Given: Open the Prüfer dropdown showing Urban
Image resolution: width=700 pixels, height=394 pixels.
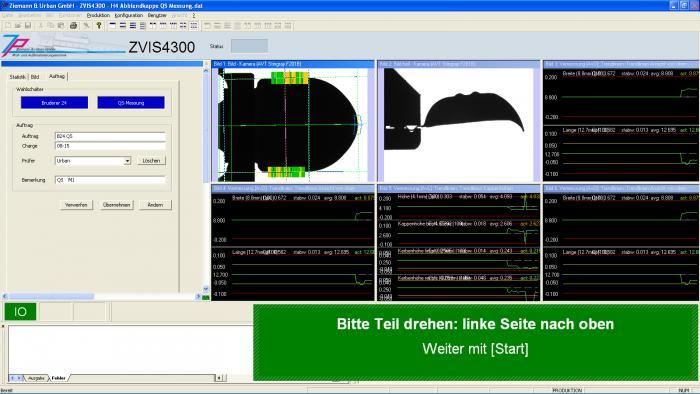Looking at the screenshot, I should point(93,161).
